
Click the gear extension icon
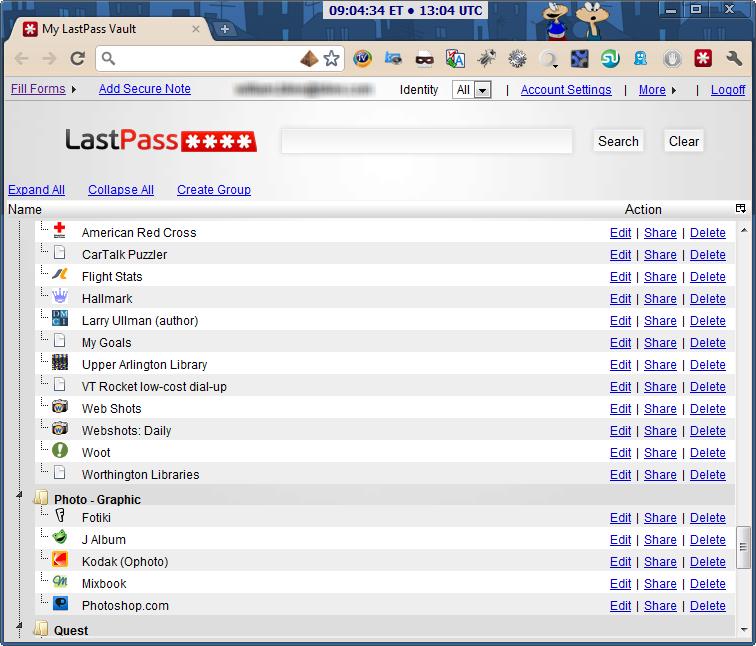(x=517, y=59)
